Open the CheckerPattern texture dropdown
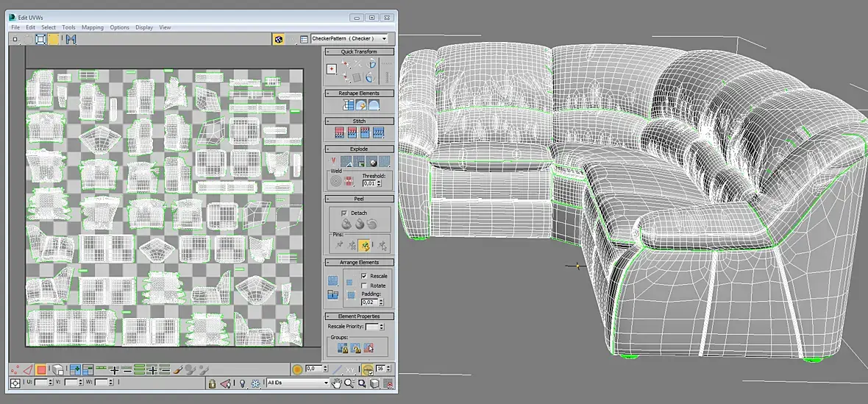868x404 pixels. click(349, 39)
